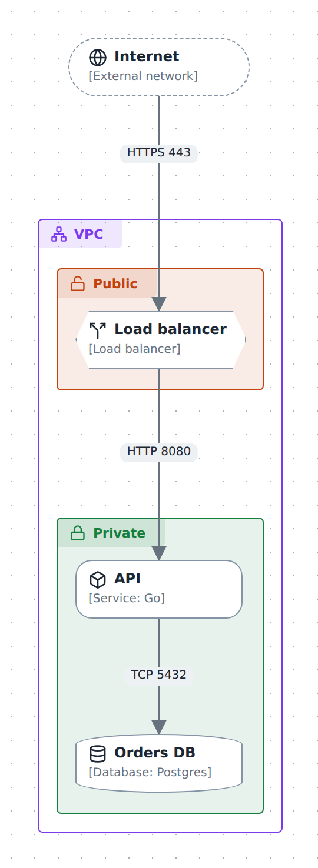Select the HTTPS 443 edge label

159,153
